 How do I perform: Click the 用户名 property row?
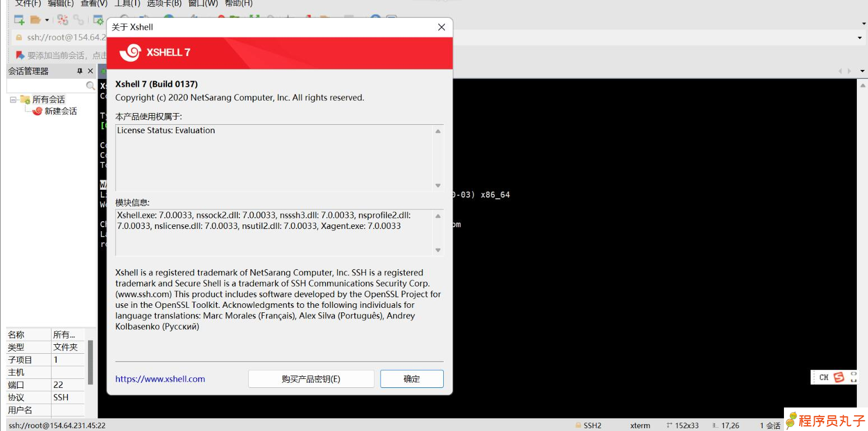tap(45, 410)
